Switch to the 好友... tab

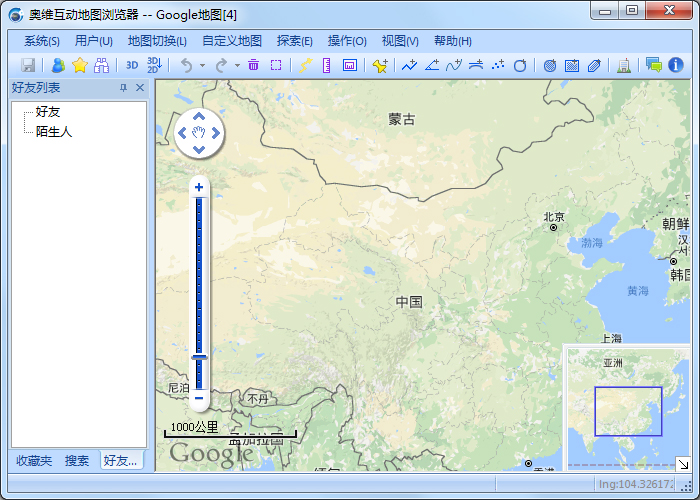(x=121, y=460)
